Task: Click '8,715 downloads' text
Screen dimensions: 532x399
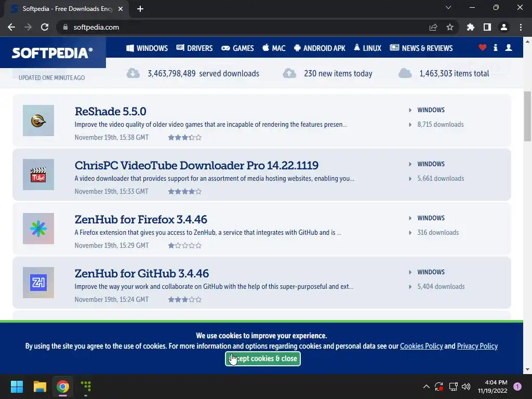Action: [x=441, y=124]
